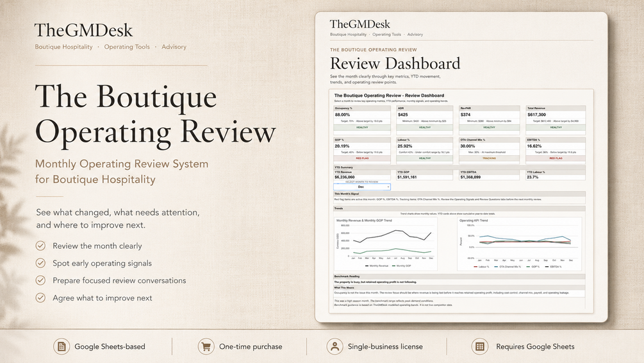Click the YTD Labour % value 23.7%
Screen dimensions: 644x363
[533, 177]
